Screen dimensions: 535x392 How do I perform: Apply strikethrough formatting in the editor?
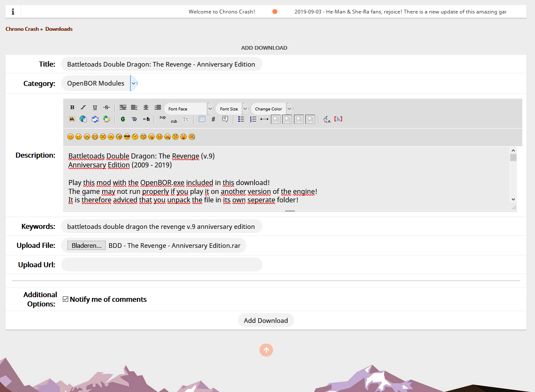107,107
